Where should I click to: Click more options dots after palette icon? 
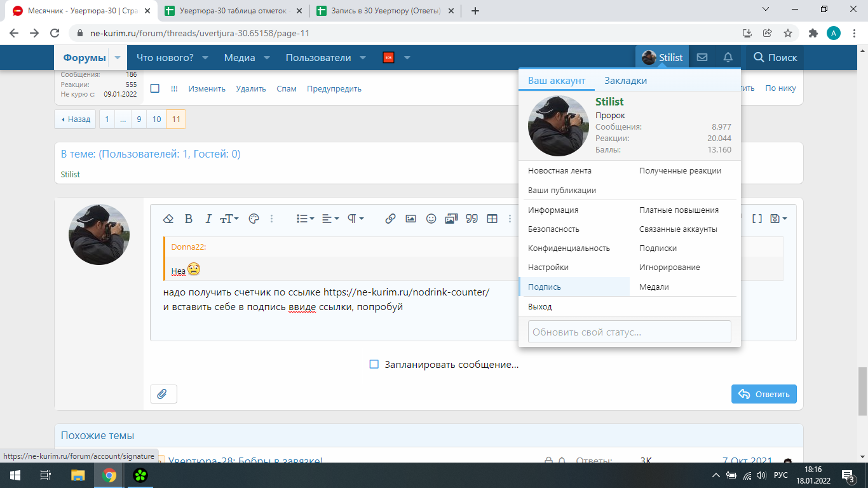tap(271, 219)
